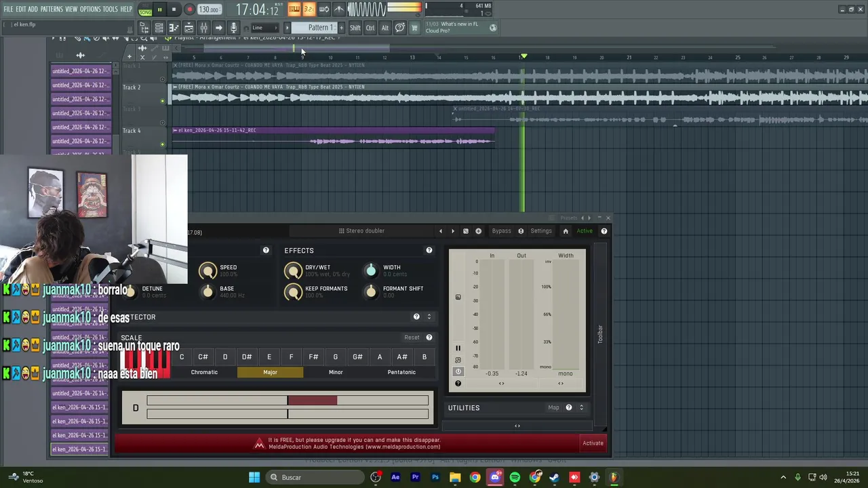Toggle the Ctrl key button in the toolbar

370,28
